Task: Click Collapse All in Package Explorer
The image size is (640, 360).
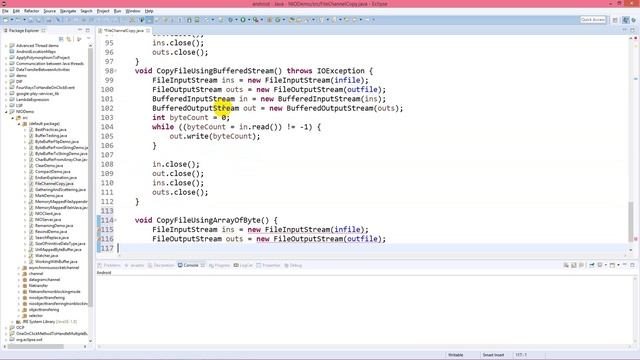Action: [x=61, y=39]
